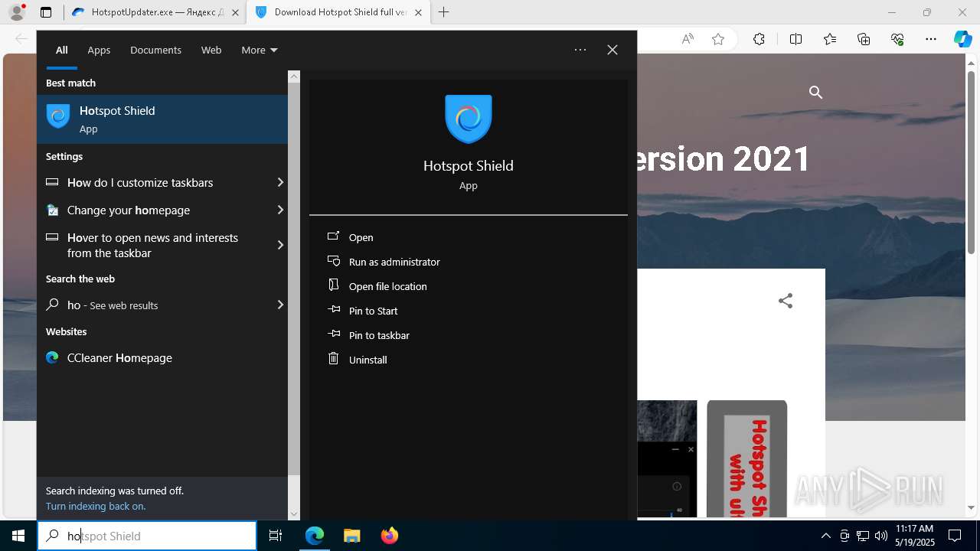
Task: Pin Hotspot Shield to taskbar
Action: tap(379, 335)
